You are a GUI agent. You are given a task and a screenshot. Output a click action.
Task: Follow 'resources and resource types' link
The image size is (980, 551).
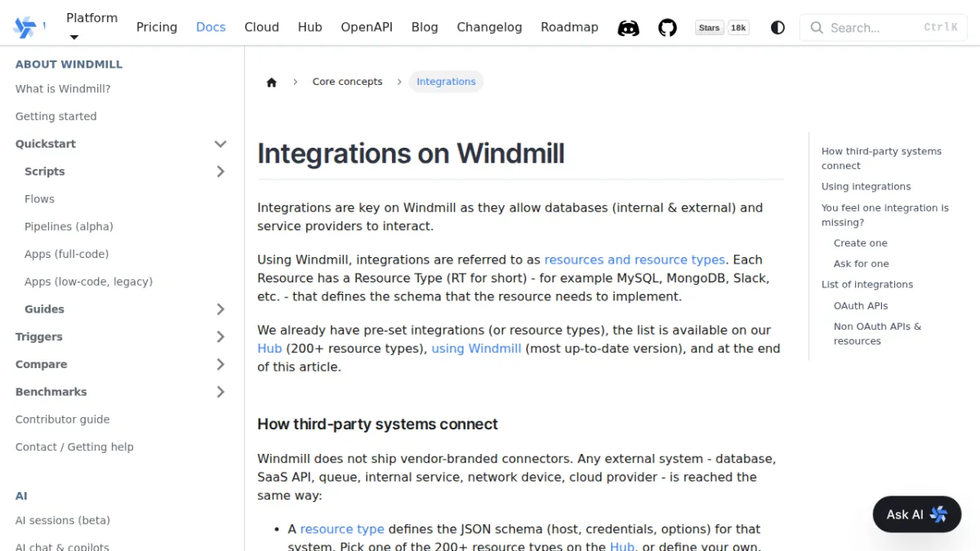(635, 260)
